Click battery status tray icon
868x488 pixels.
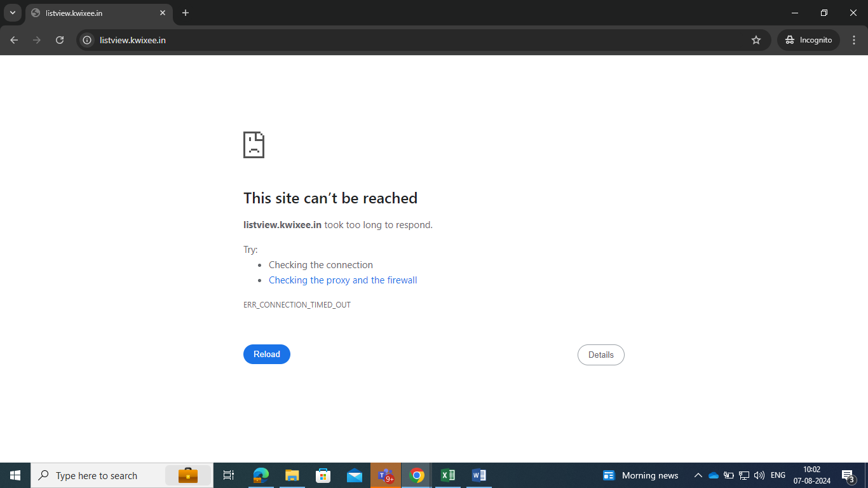pyautogui.click(x=729, y=475)
